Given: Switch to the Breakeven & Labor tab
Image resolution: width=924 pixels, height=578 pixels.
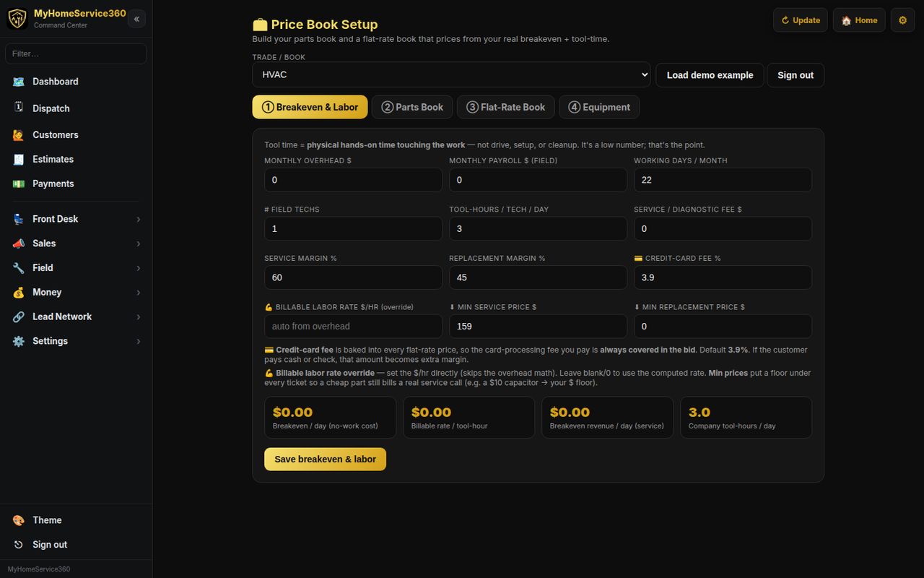Looking at the screenshot, I should [x=310, y=107].
